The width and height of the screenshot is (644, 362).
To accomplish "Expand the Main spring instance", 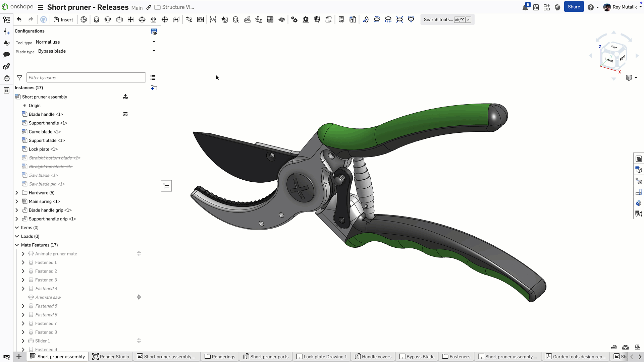I will pyautogui.click(x=17, y=201).
